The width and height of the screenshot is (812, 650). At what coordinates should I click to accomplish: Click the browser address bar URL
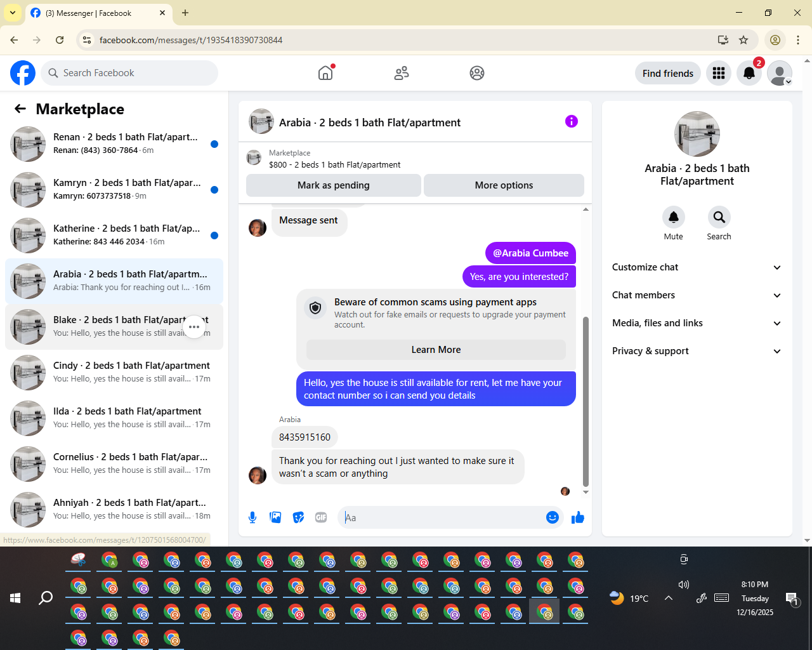tap(191, 40)
